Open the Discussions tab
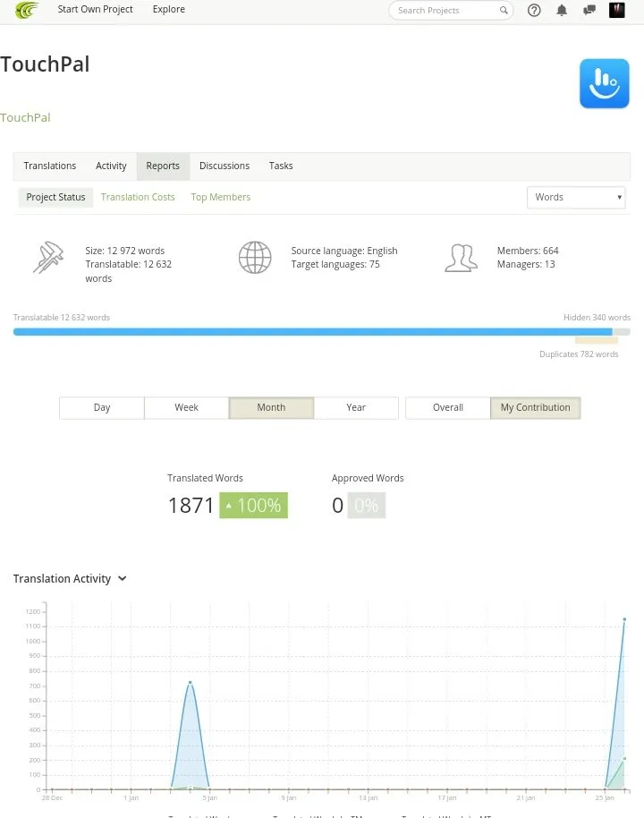 coord(225,166)
